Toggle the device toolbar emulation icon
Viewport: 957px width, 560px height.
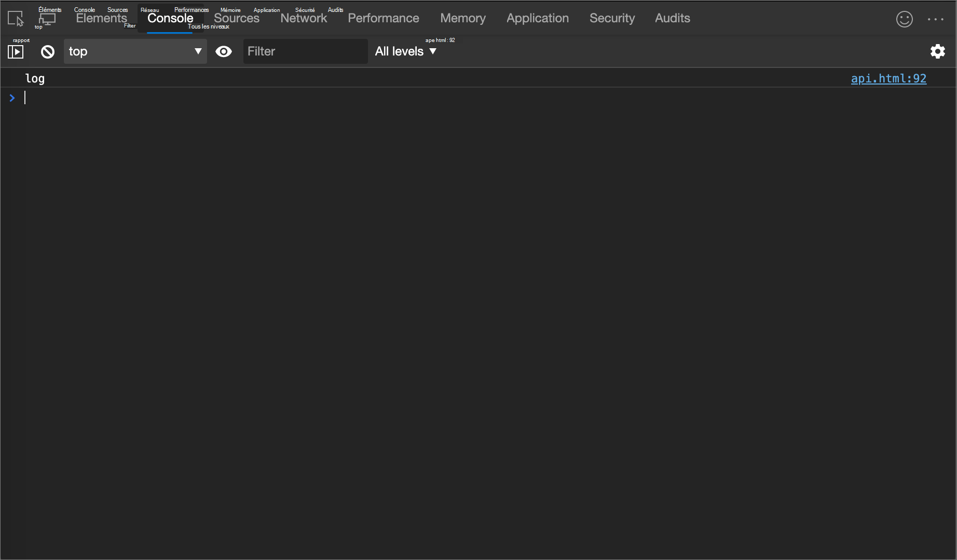click(x=47, y=19)
